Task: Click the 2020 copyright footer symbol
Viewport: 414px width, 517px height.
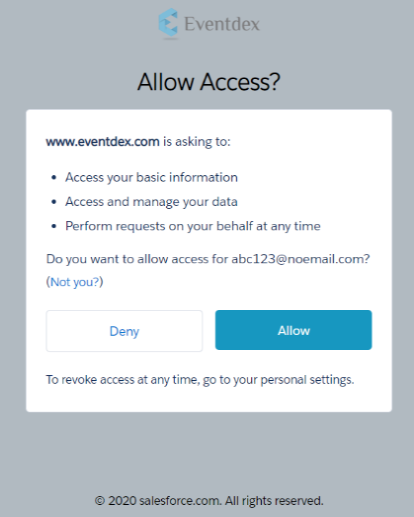Action: pos(100,501)
